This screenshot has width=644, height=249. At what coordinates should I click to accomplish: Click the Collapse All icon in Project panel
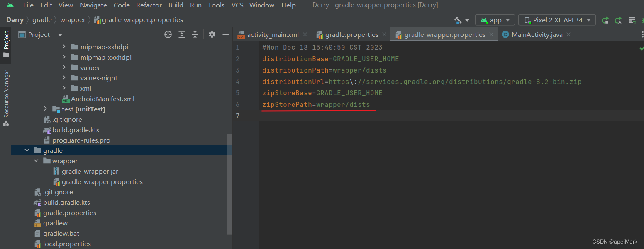coord(195,35)
